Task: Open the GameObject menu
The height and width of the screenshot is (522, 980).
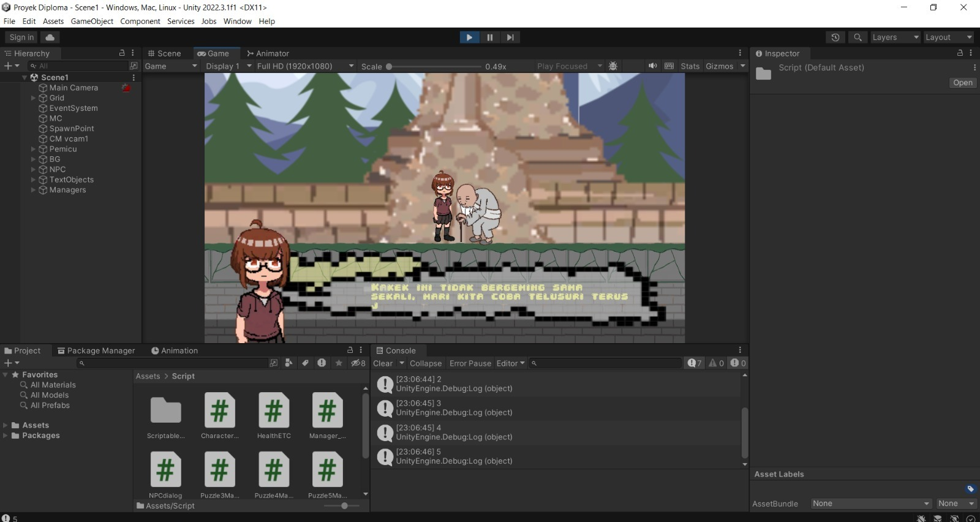Action: click(92, 21)
